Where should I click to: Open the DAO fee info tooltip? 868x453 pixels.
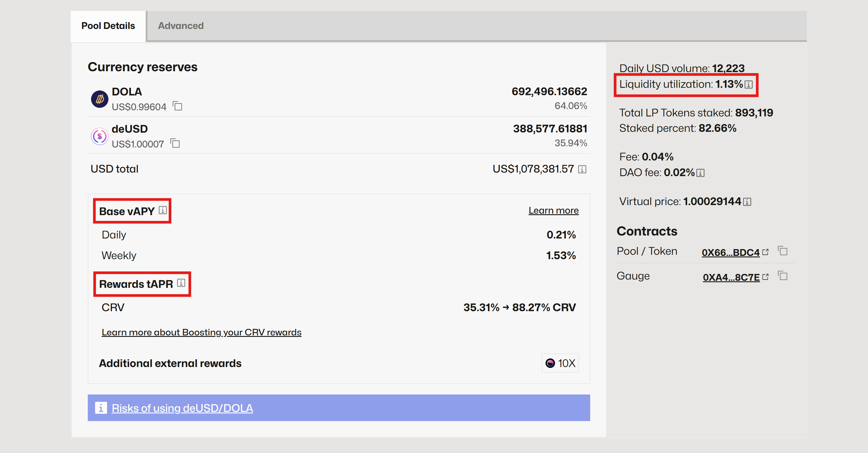[x=701, y=173]
